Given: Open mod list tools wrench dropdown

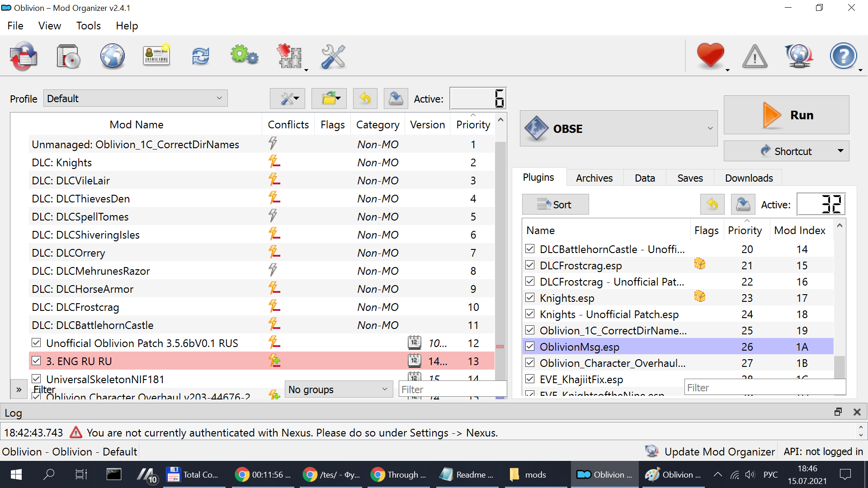Looking at the screenshot, I should pos(288,99).
